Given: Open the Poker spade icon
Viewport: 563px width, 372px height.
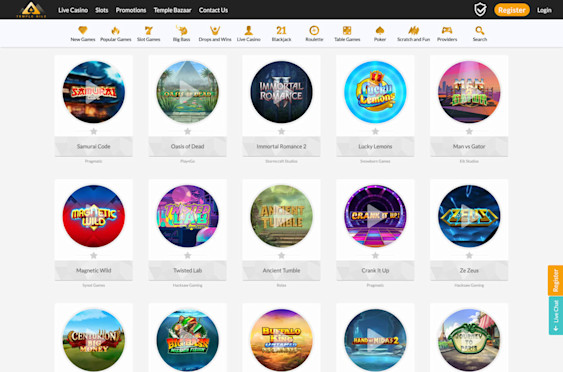Looking at the screenshot, I should (380, 31).
